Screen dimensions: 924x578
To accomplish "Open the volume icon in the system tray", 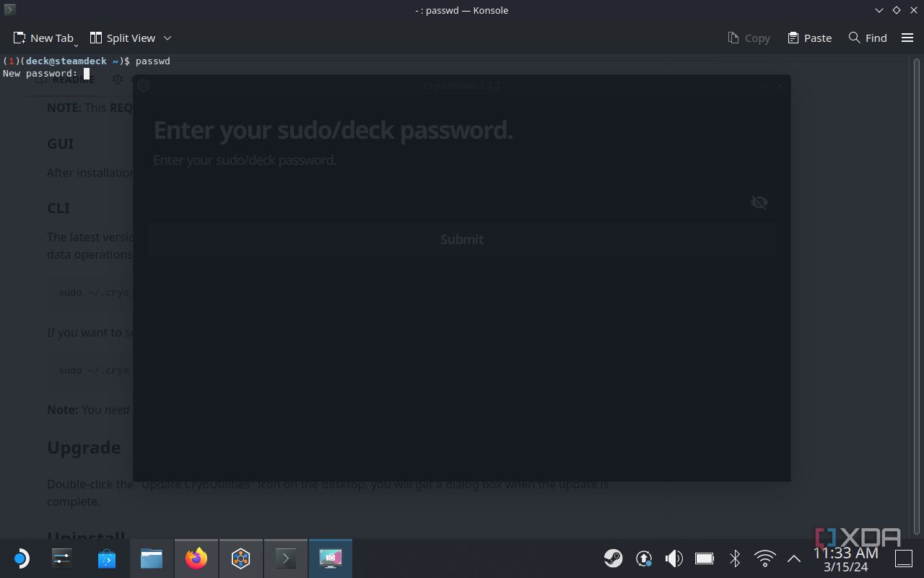I will (x=674, y=558).
